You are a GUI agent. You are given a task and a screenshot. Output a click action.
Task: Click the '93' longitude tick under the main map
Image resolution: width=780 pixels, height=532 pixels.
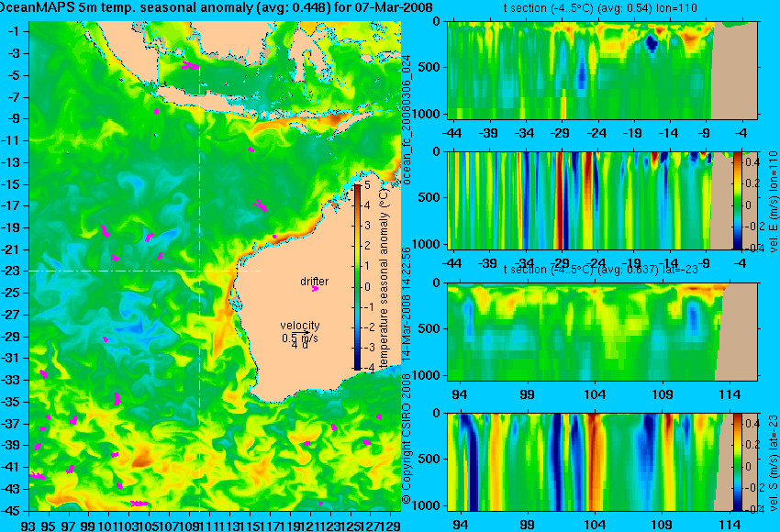tap(28, 525)
